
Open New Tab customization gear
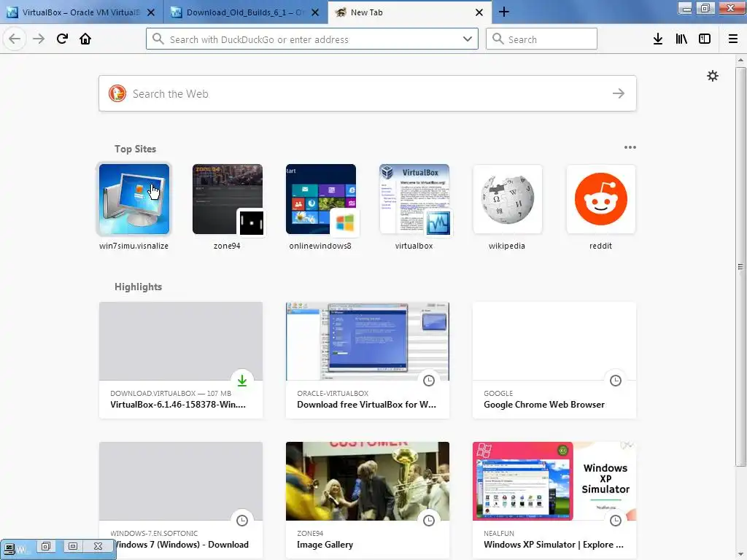[x=712, y=76]
